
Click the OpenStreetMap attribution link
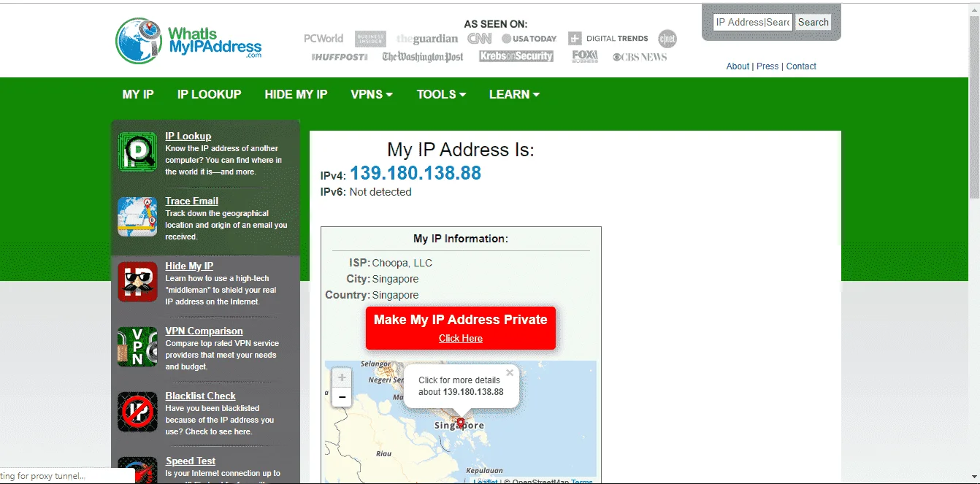540,481
